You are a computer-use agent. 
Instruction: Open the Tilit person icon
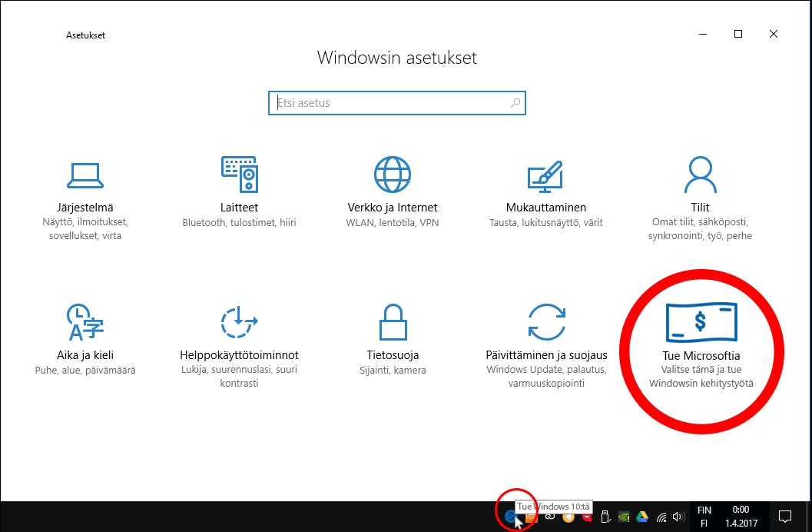tap(700, 175)
